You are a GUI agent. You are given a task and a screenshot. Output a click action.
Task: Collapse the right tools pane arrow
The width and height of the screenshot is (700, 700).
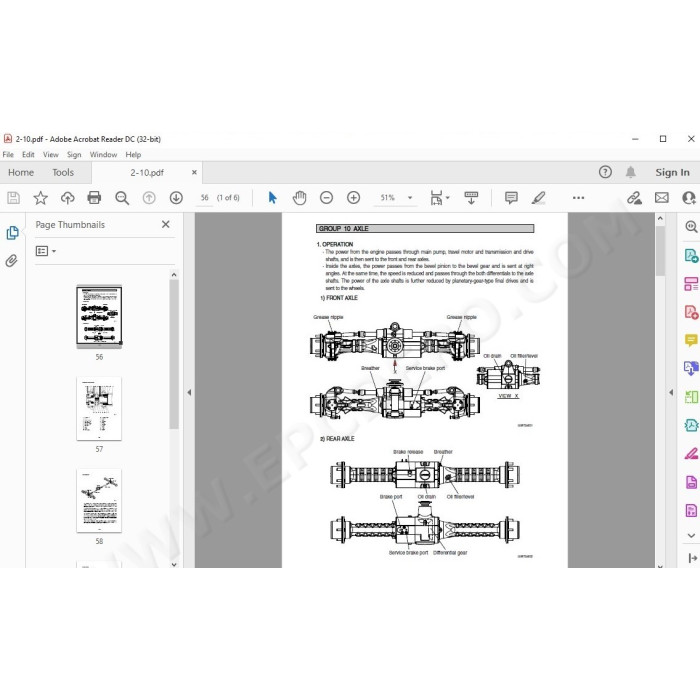coord(671,392)
